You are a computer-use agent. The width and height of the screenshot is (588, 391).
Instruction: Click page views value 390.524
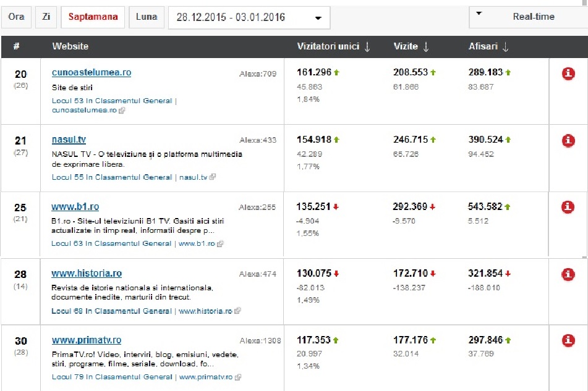(485, 140)
